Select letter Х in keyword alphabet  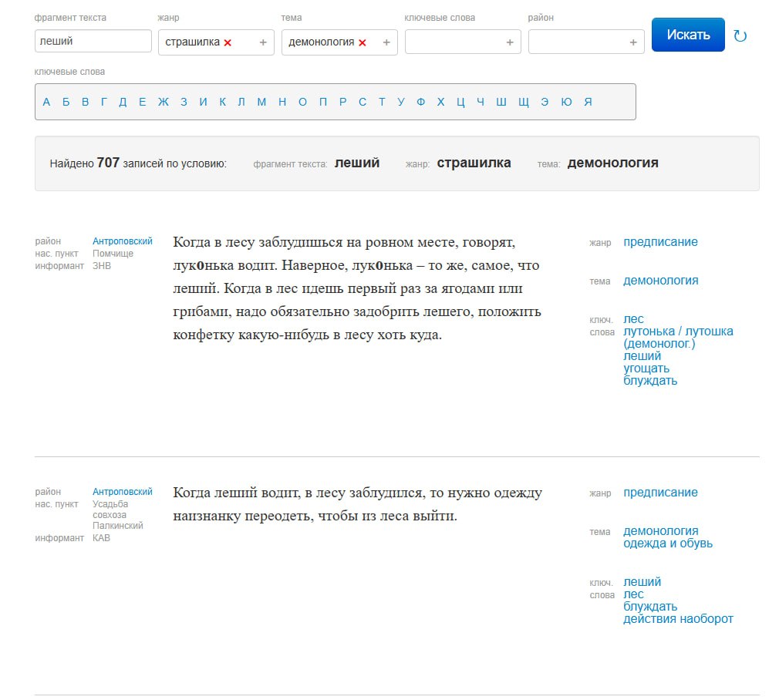pyautogui.click(x=440, y=103)
